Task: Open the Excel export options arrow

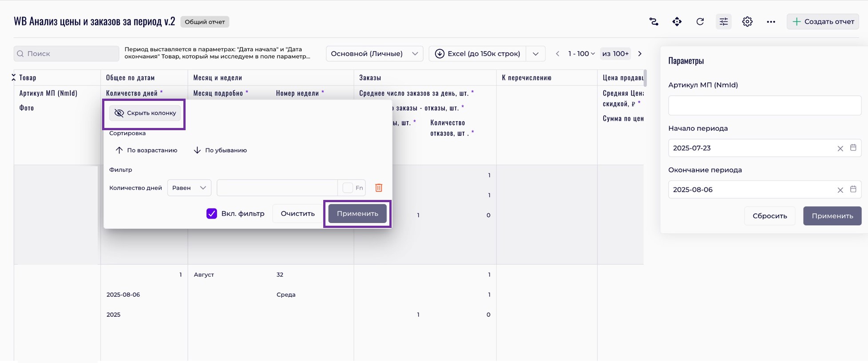Action: pyautogui.click(x=535, y=54)
